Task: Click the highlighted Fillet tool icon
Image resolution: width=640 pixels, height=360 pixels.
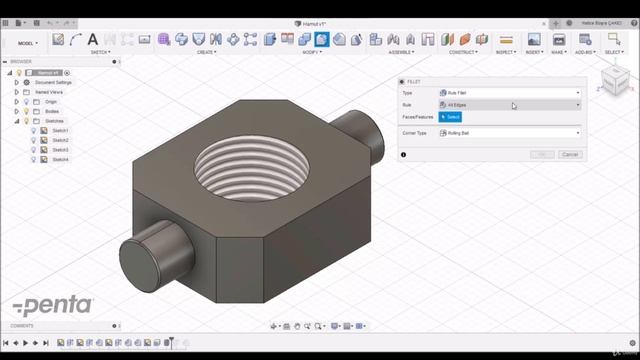Action: [x=322, y=39]
